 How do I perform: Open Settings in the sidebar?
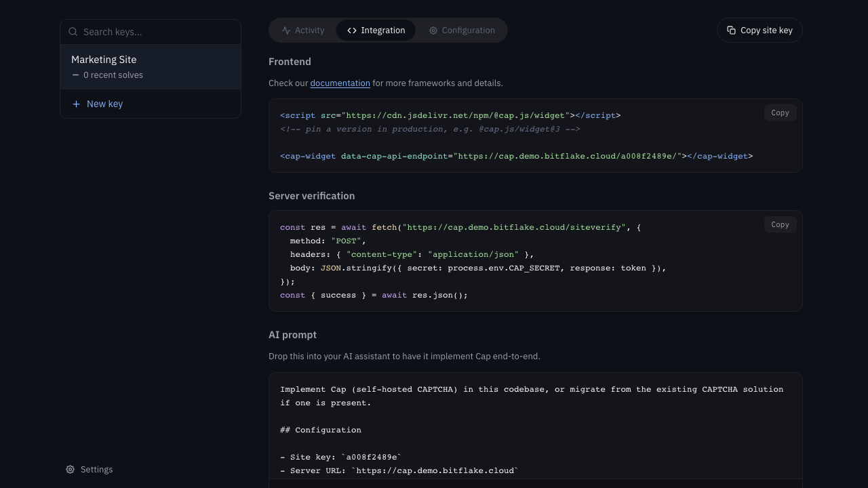90,470
